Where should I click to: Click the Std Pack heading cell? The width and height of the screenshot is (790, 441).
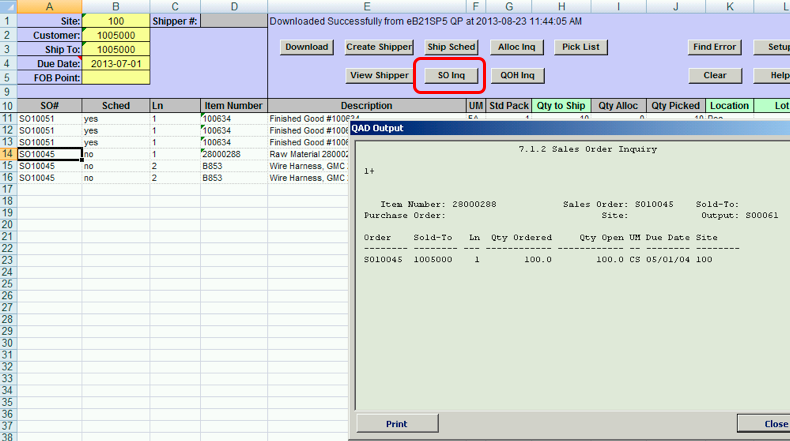click(509, 106)
